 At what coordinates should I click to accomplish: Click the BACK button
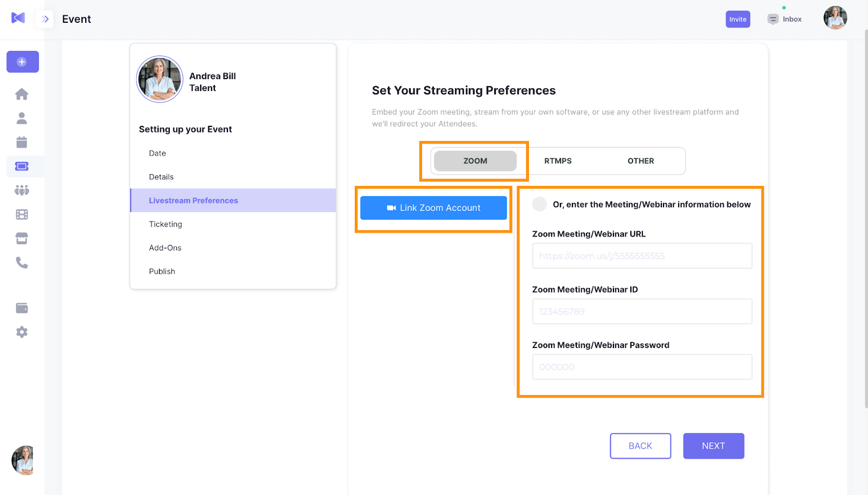coord(640,446)
